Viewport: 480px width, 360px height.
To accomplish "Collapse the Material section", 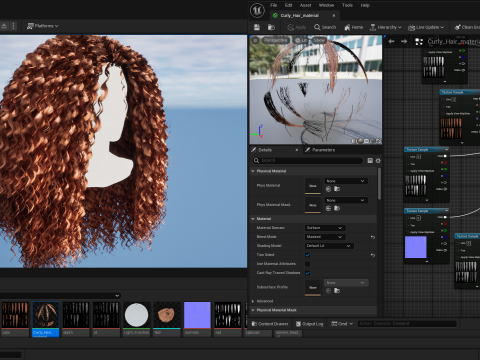I will [x=253, y=219].
